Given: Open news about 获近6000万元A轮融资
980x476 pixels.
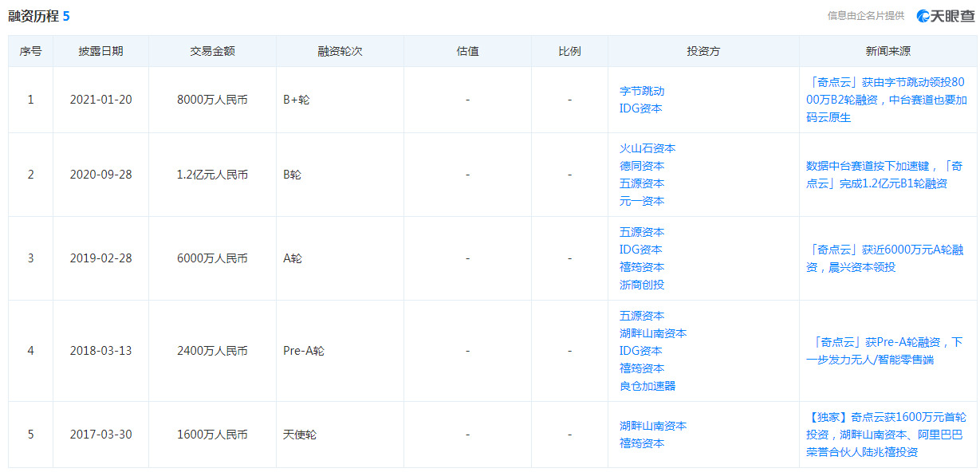Looking at the screenshot, I should [885, 258].
